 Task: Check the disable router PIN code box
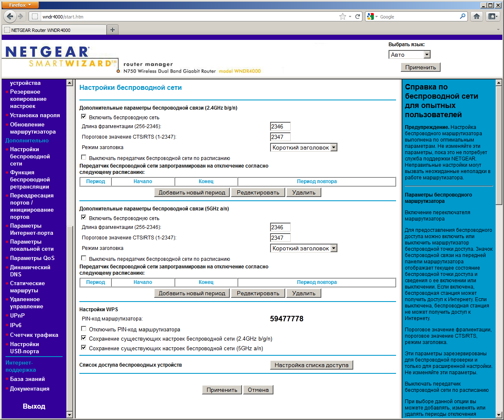(x=84, y=329)
